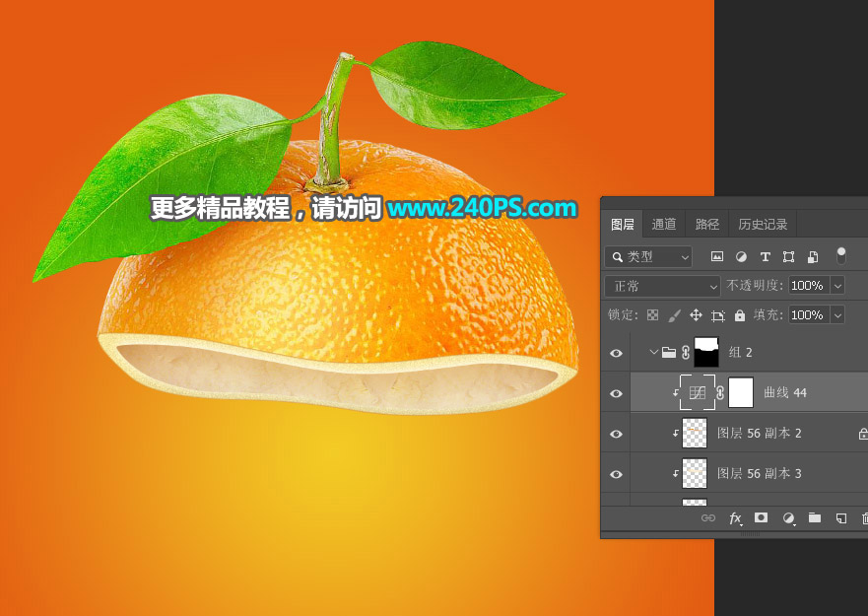The width and height of the screenshot is (868, 616).
Task: Click folder icon of 组 2 group
Action: tap(669, 352)
